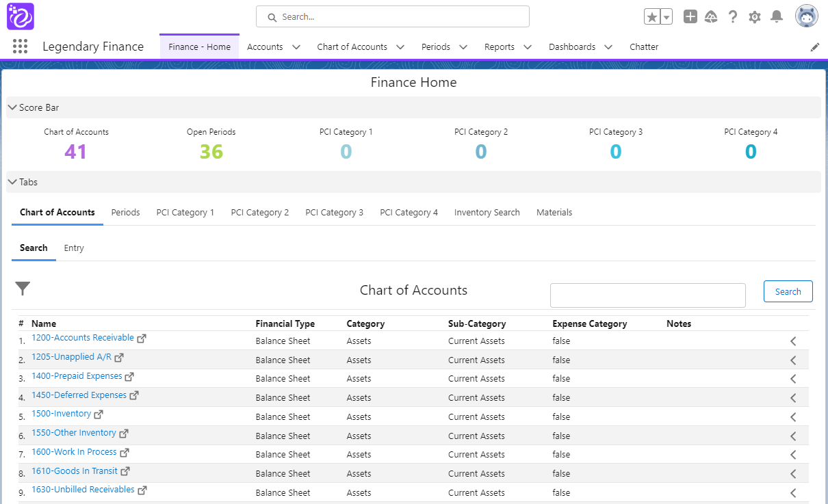Click the filter funnel icon
Image resolution: width=828 pixels, height=504 pixels.
(23, 289)
